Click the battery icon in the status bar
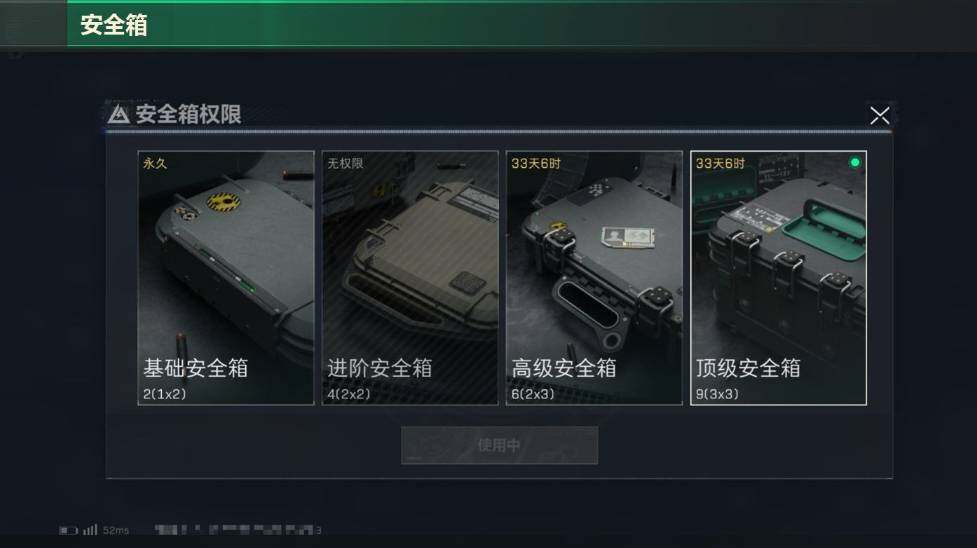The height and width of the screenshot is (548, 977). [x=68, y=531]
